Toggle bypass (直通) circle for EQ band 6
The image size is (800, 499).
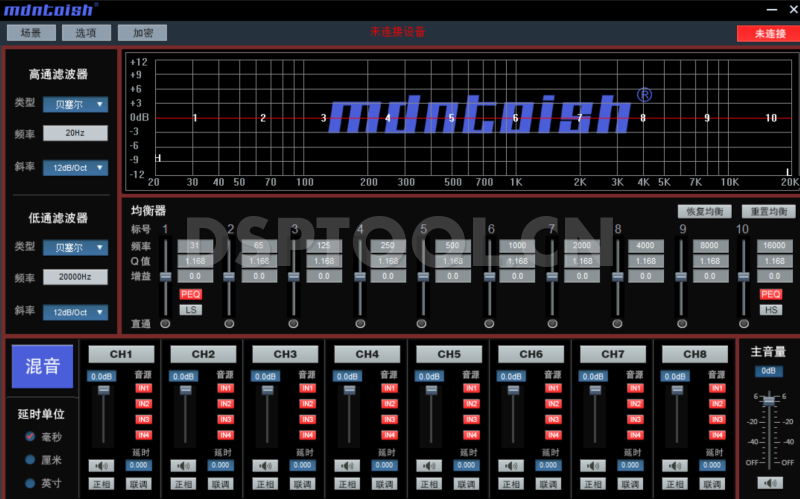[x=489, y=323]
